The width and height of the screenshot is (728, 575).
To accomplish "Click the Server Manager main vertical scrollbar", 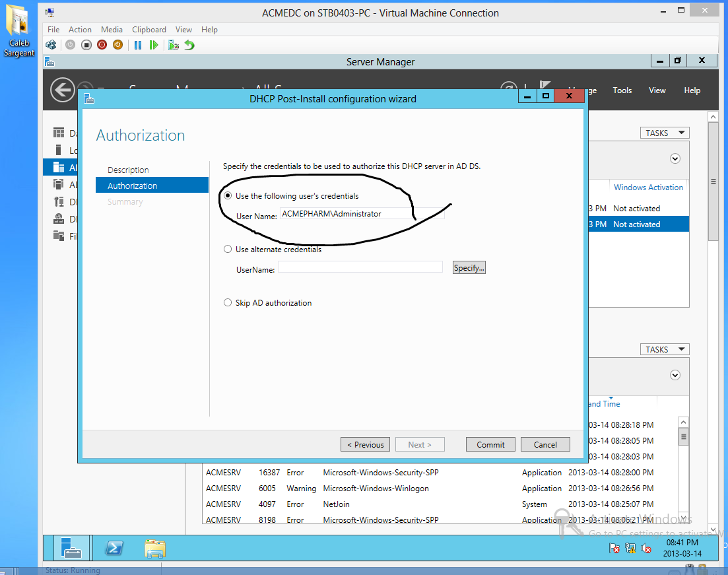I will pos(713,182).
